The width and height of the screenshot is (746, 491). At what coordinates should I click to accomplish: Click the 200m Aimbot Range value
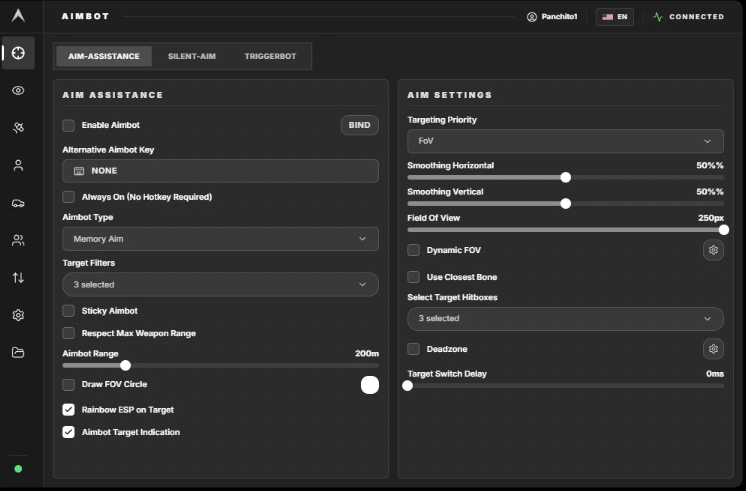tap(367, 354)
